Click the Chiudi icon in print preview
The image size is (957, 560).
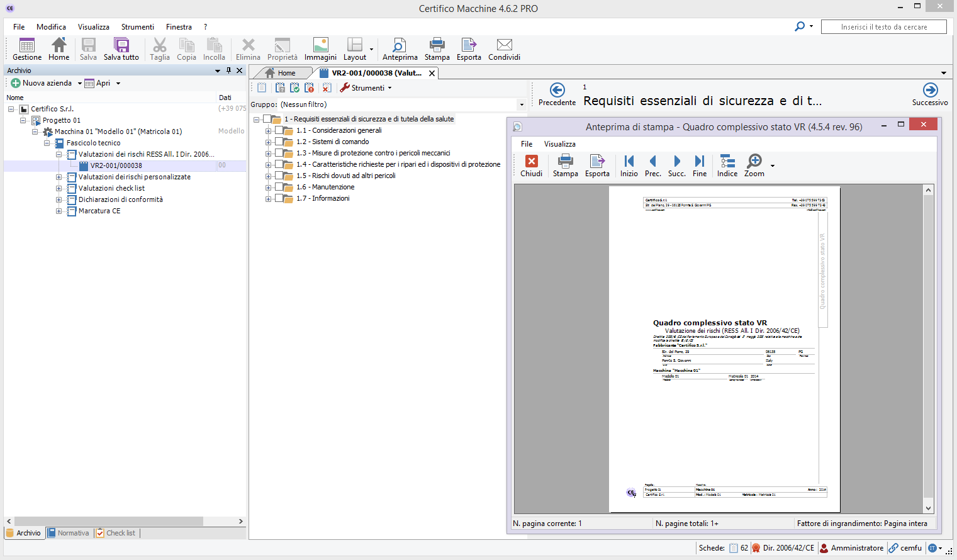(x=531, y=165)
